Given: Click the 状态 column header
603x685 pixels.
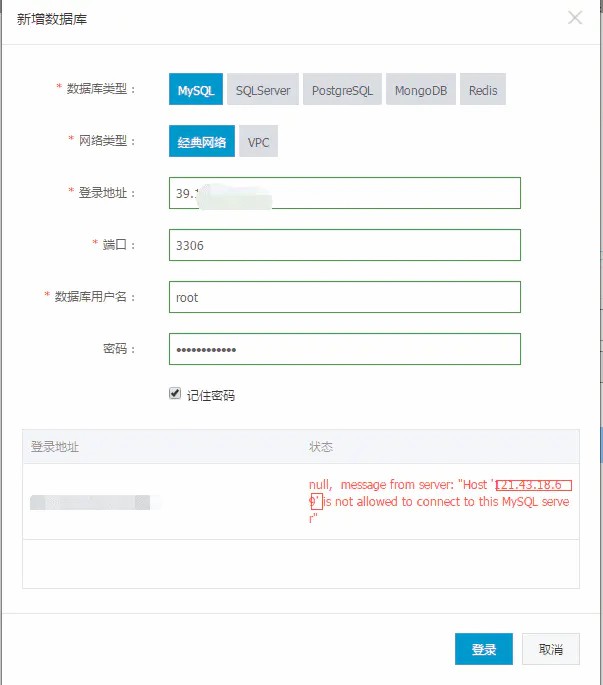Looking at the screenshot, I should (321, 447).
